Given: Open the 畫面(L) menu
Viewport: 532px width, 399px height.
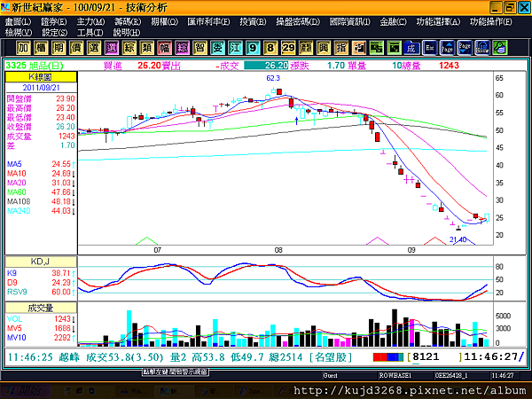Looking at the screenshot, I should coord(18,22).
